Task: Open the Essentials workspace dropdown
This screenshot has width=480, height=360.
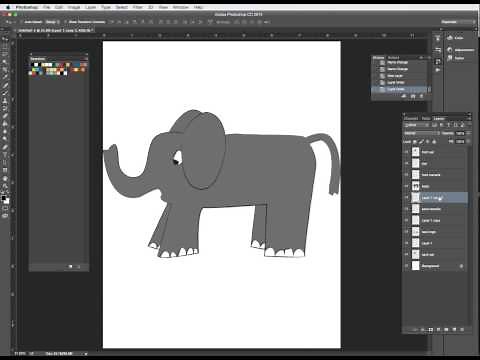Action: [x=458, y=22]
